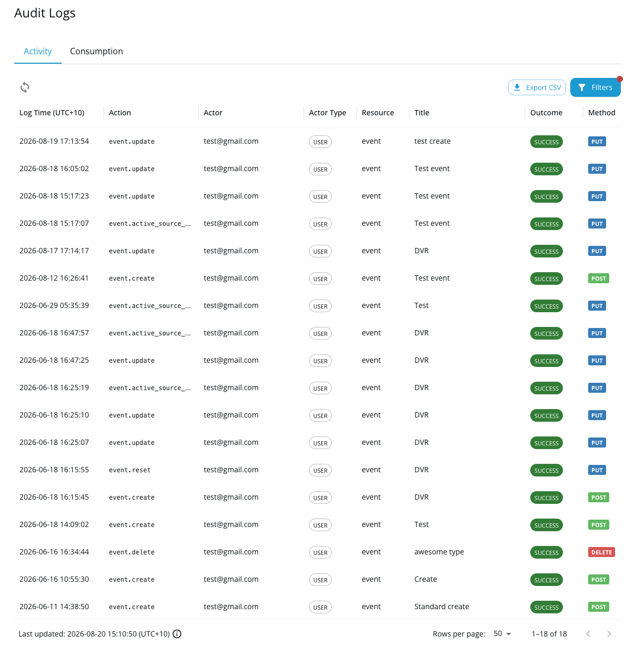This screenshot has height=656, width=644.
Task: Go to previous page arrow
Action: pyautogui.click(x=588, y=634)
